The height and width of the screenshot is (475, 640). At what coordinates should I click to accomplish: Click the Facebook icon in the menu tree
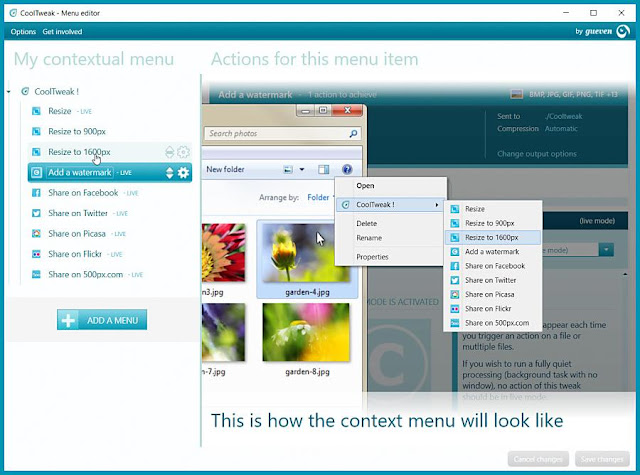click(x=36, y=193)
